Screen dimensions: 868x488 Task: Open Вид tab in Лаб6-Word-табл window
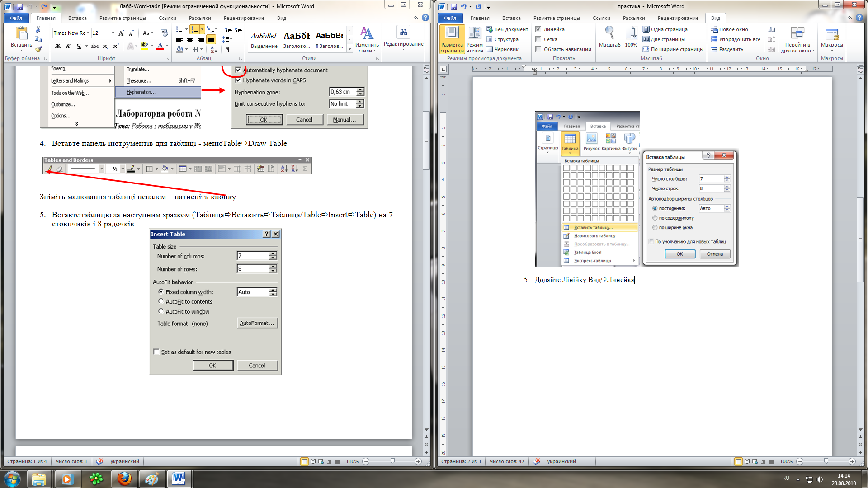click(x=282, y=18)
